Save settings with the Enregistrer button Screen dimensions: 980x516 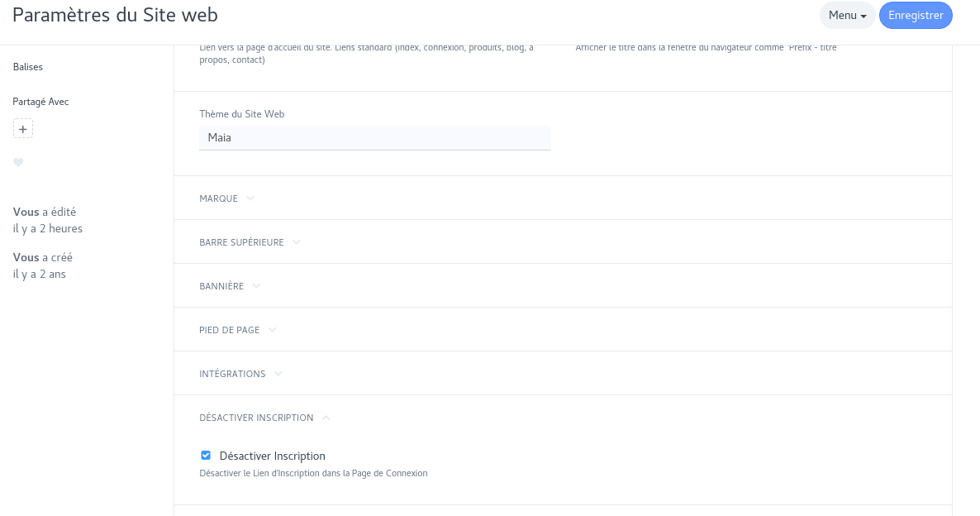coord(916,16)
